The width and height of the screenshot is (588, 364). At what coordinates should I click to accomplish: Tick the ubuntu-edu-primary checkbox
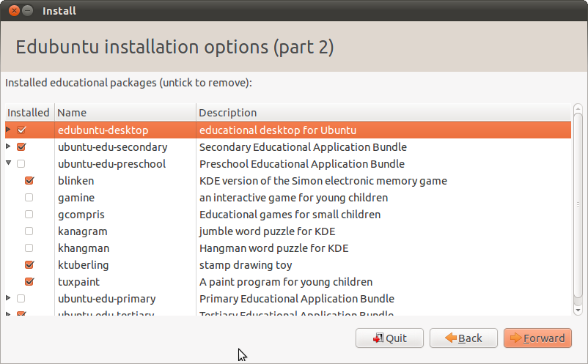[x=21, y=299]
